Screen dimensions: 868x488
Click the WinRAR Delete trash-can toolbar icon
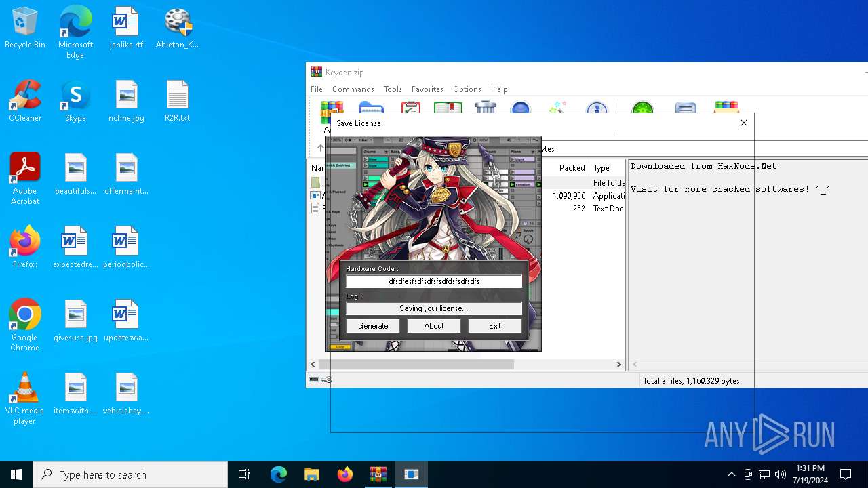pyautogui.click(x=486, y=107)
